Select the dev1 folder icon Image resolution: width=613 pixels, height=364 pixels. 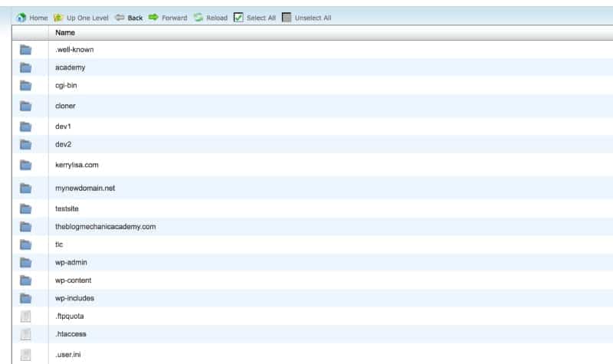[25, 126]
